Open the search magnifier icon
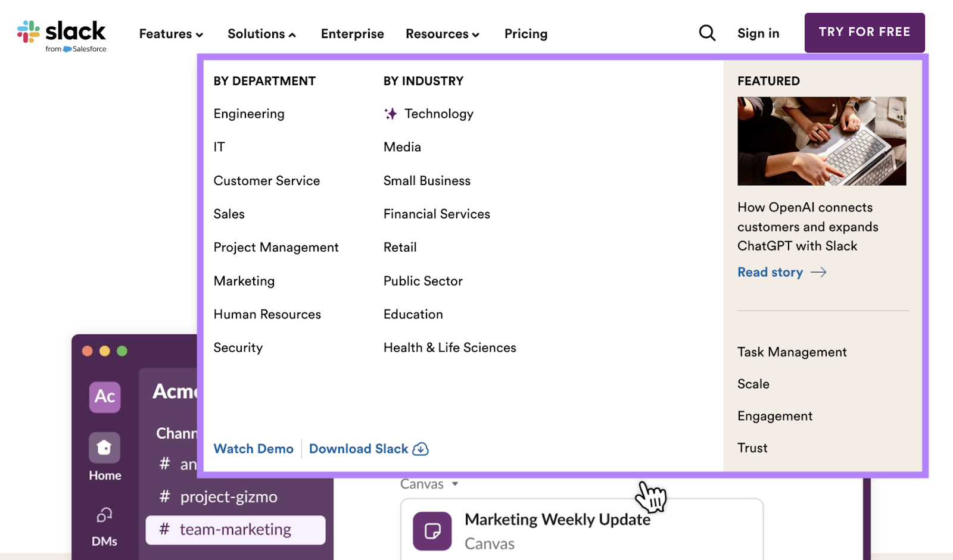The image size is (953, 560). [x=706, y=33]
